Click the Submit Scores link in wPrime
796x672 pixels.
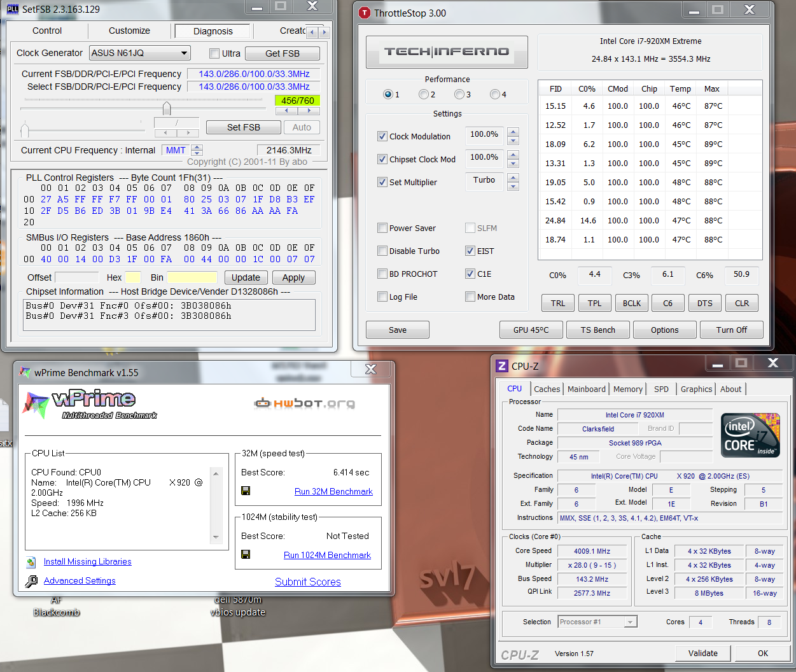pos(308,582)
